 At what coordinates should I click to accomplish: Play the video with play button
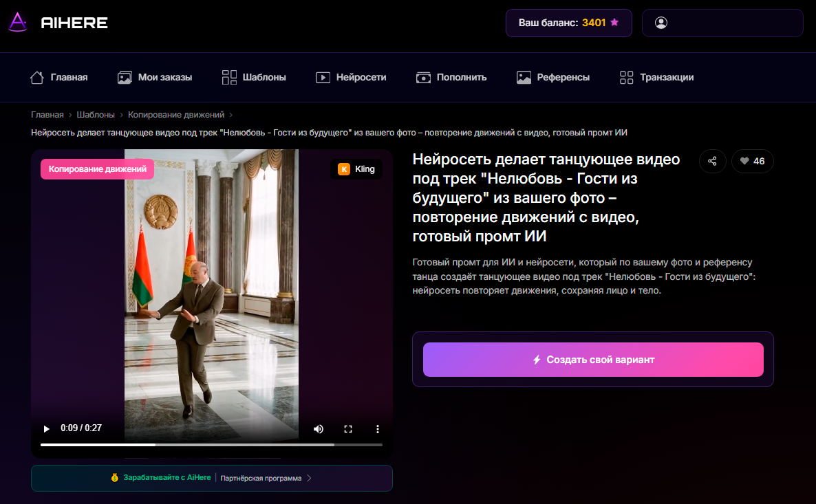46,428
